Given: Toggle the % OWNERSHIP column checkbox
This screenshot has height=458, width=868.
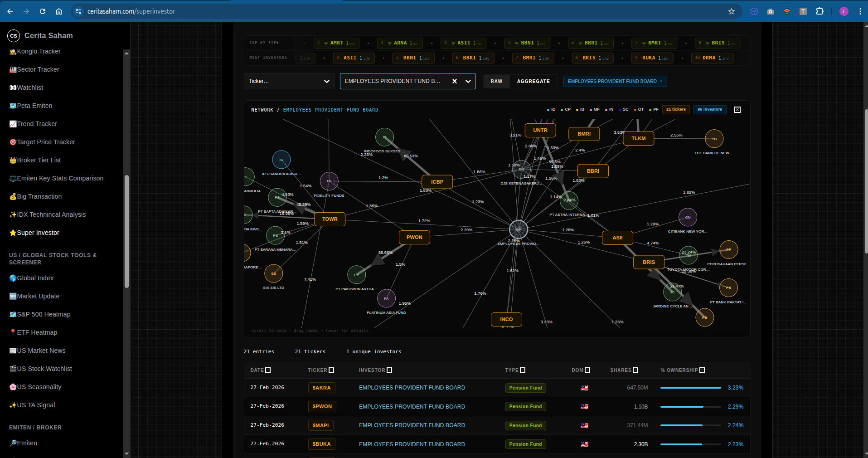Looking at the screenshot, I should pyautogui.click(x=702, y=370).
